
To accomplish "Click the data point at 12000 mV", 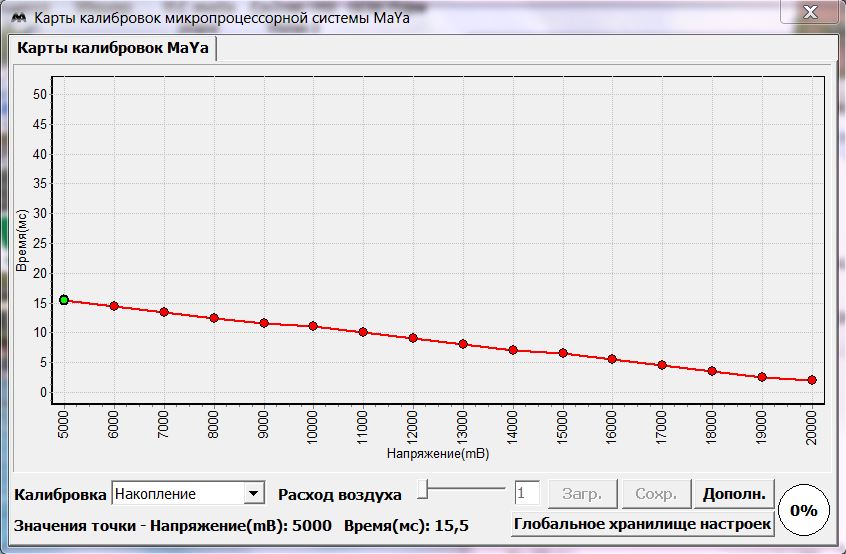I will click(x=413, y=338).
